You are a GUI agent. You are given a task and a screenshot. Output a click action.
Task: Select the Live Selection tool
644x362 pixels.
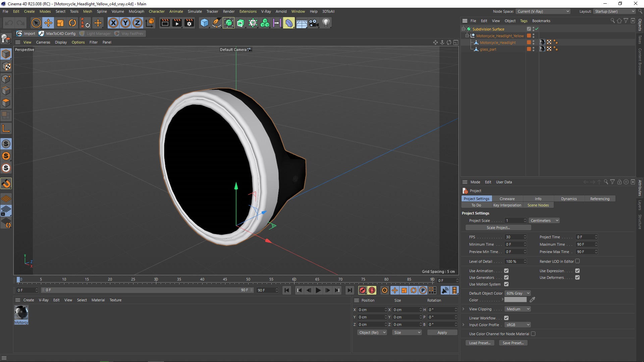(36, 23)
